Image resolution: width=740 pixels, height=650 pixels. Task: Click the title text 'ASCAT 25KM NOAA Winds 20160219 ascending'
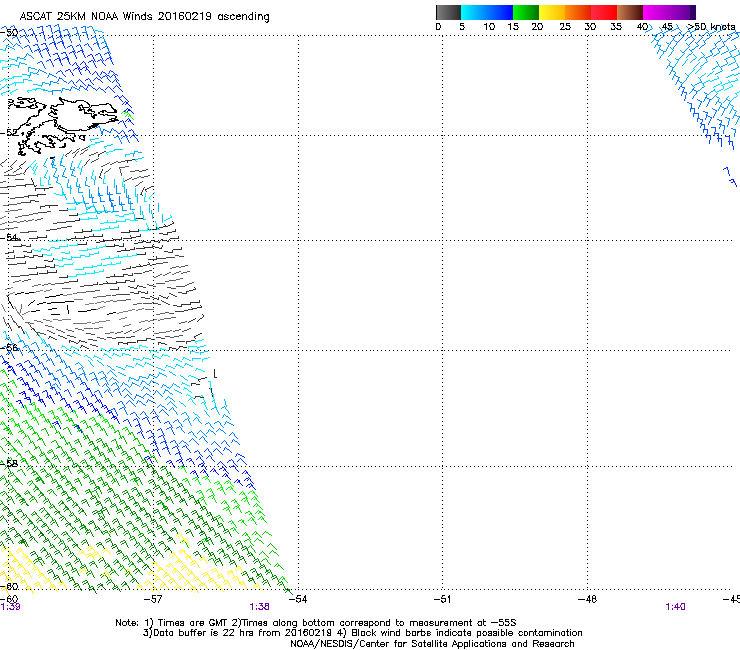144,17
